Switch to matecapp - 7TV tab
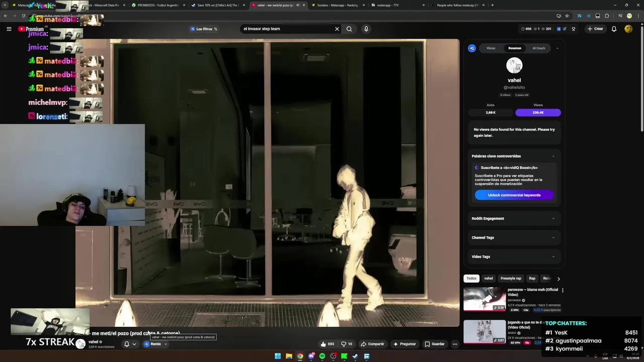The height and width of the screenshot is (362, 644). [x=397, y=5]
